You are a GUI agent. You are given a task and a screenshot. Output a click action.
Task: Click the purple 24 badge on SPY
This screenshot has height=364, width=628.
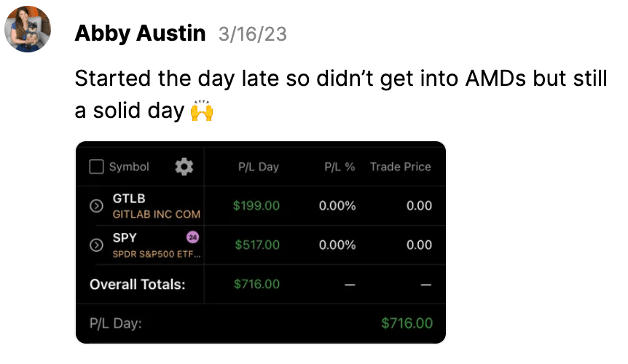pyautogui.click(x=192, y=237)
